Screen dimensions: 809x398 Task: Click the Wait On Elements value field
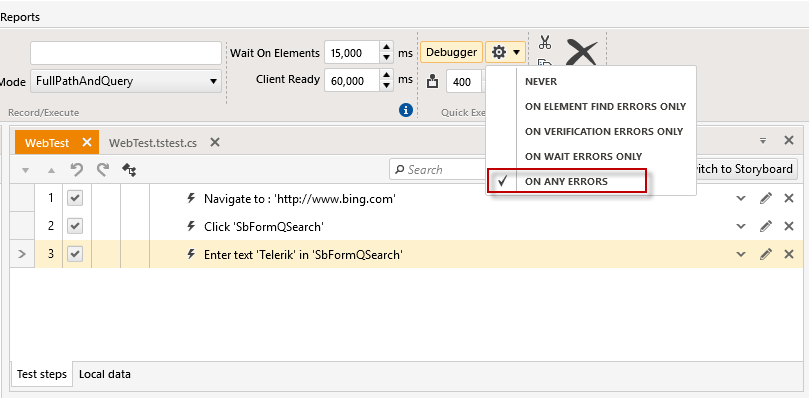coord(352,53)
